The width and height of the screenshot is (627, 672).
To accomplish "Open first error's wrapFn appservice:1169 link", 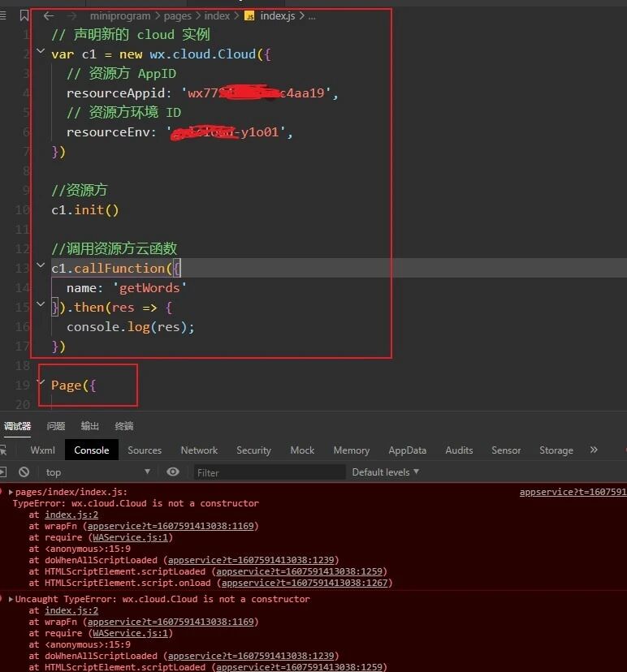I will pos(171,526).
